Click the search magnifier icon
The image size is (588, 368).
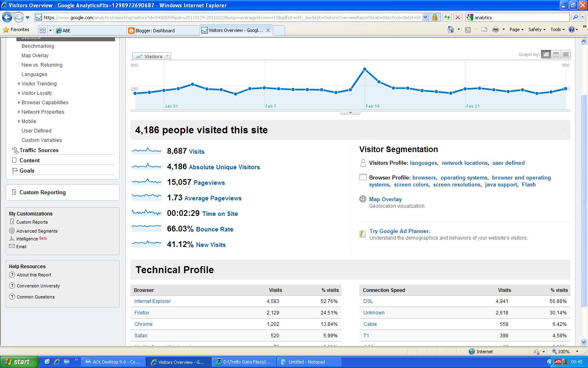tap(575, 17)
